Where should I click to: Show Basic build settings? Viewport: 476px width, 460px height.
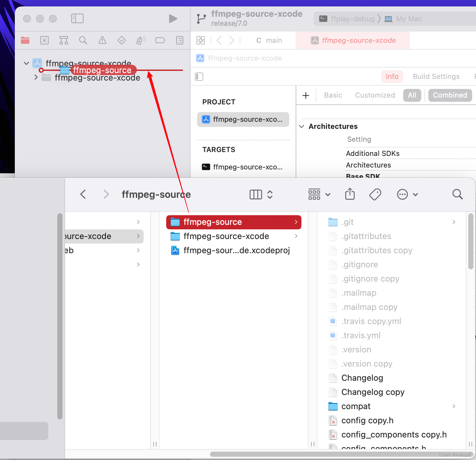333,95
